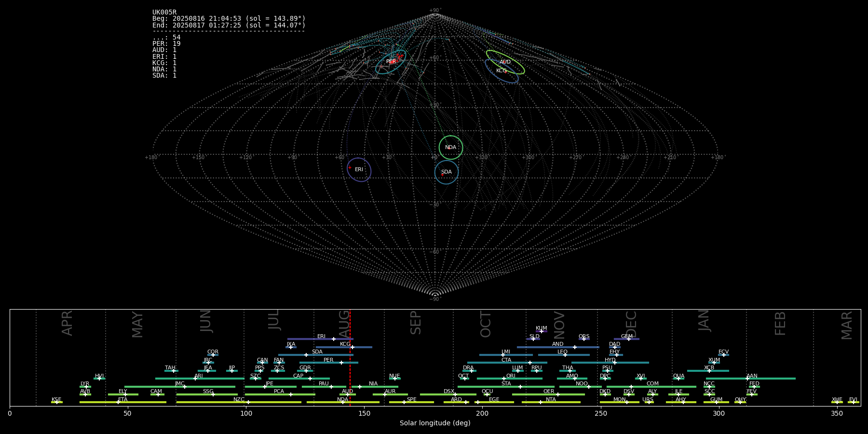Select the SDA radiant circle on the sky map
This screenshot has width=868, height=434.
447,172
